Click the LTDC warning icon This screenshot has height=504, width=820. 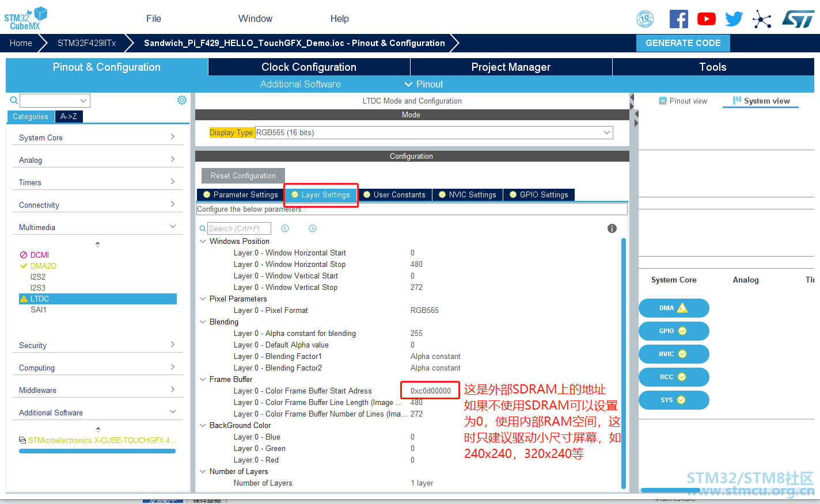[x=24, y=299]
